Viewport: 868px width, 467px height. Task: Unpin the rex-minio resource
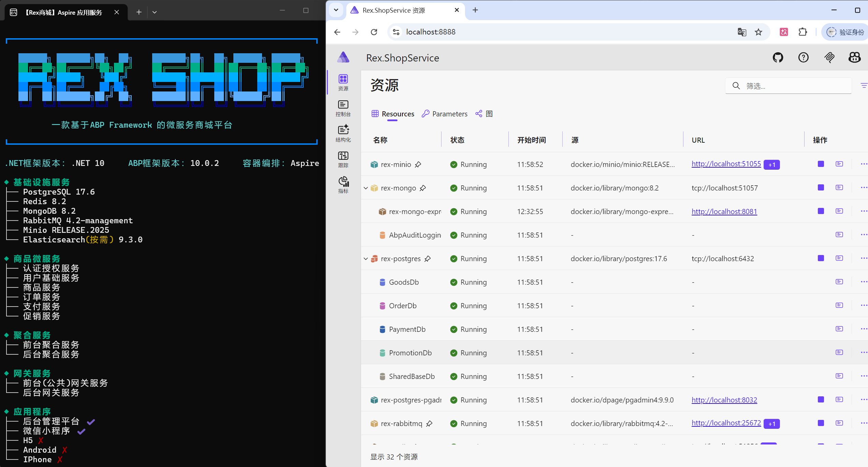pos(418,165)
